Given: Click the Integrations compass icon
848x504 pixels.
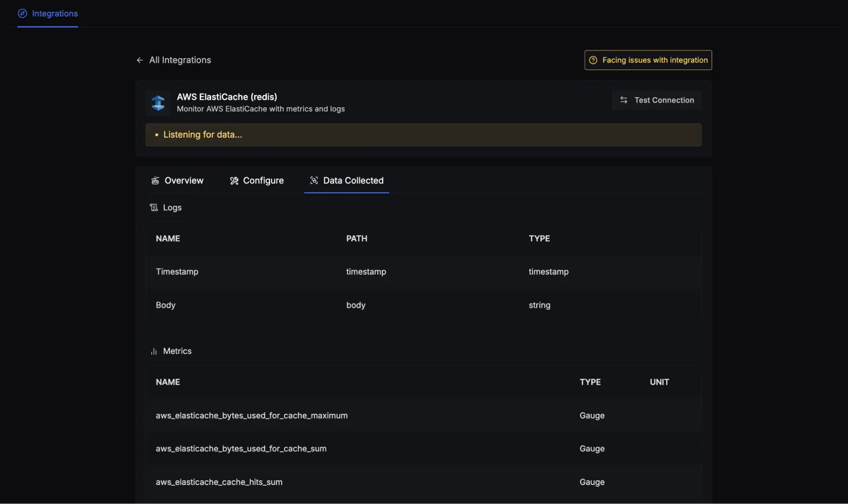Looking at the screenshot, I should [23, 14].
